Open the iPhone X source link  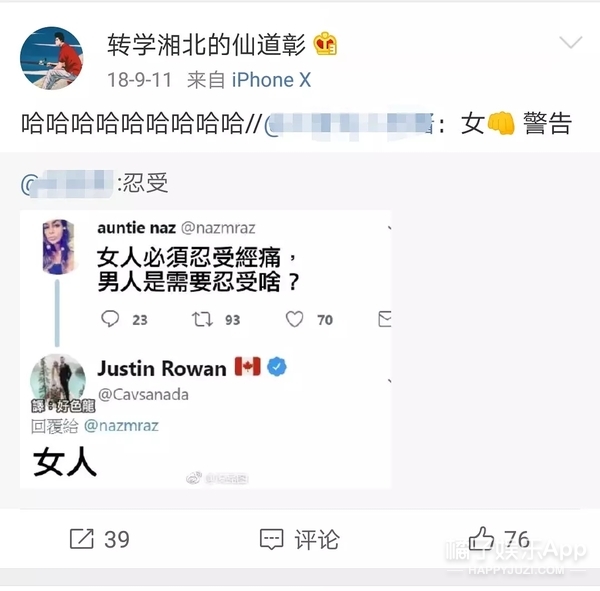coord(271,80)
